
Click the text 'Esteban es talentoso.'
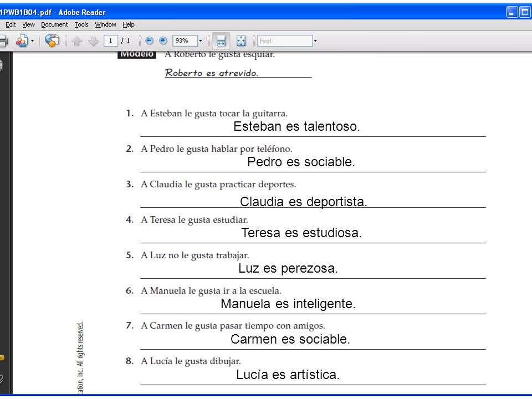pos(296,126)
